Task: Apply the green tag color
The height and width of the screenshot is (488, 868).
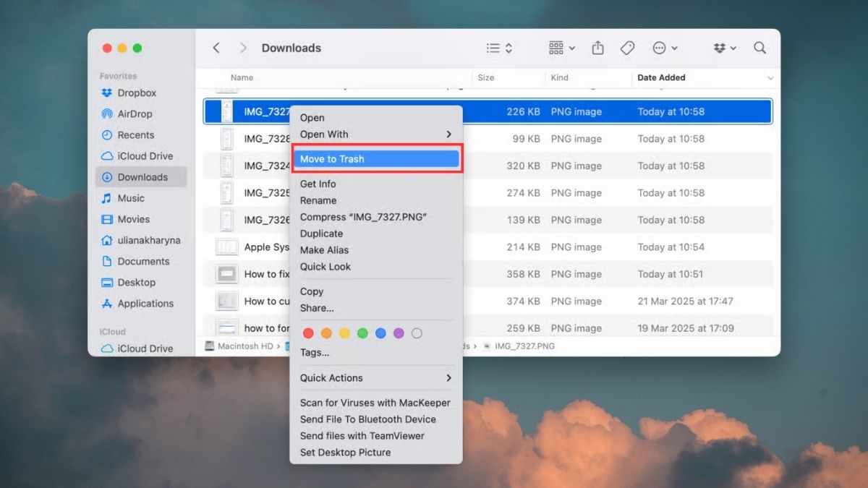Action: (x=362, y=333)
